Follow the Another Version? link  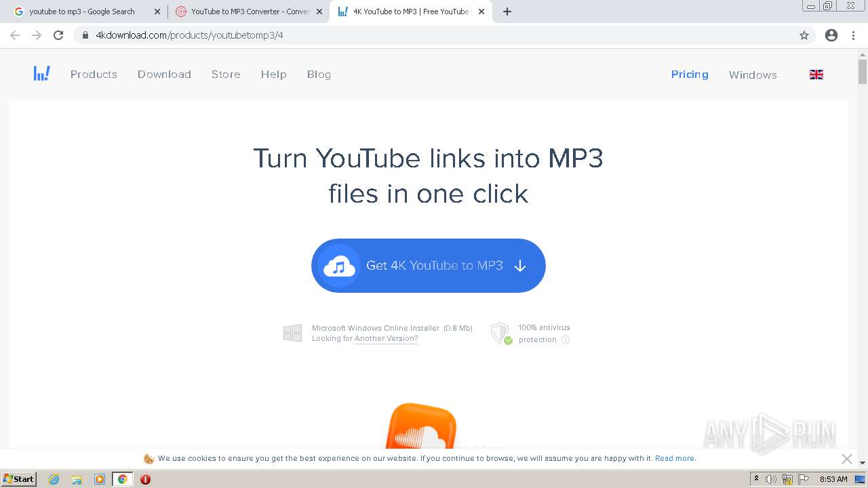386,338
